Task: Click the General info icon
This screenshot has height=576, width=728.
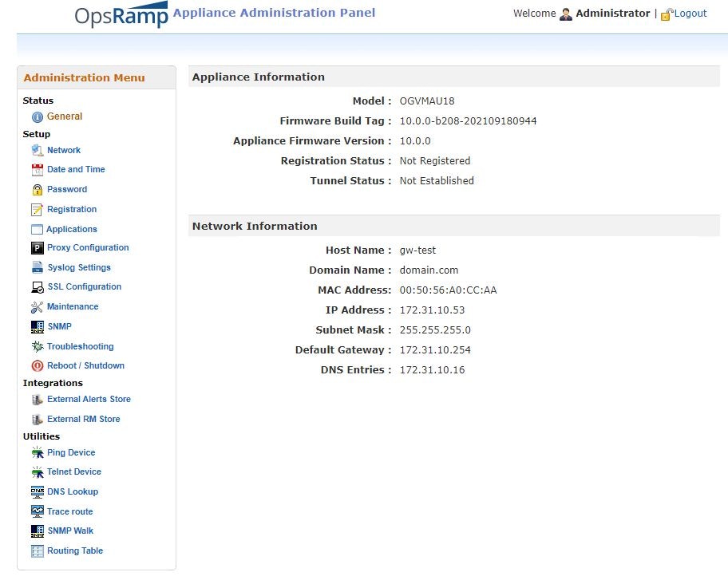Action: [x=38, y=117]
